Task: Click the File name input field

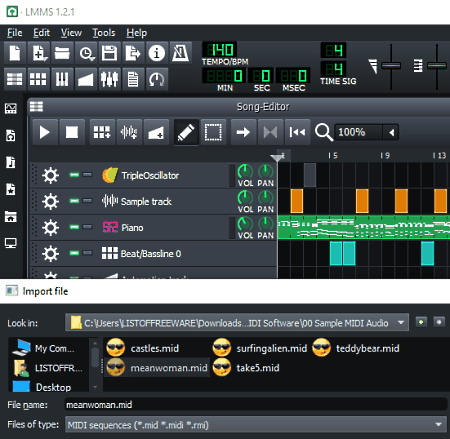Action: pos(256,404)
